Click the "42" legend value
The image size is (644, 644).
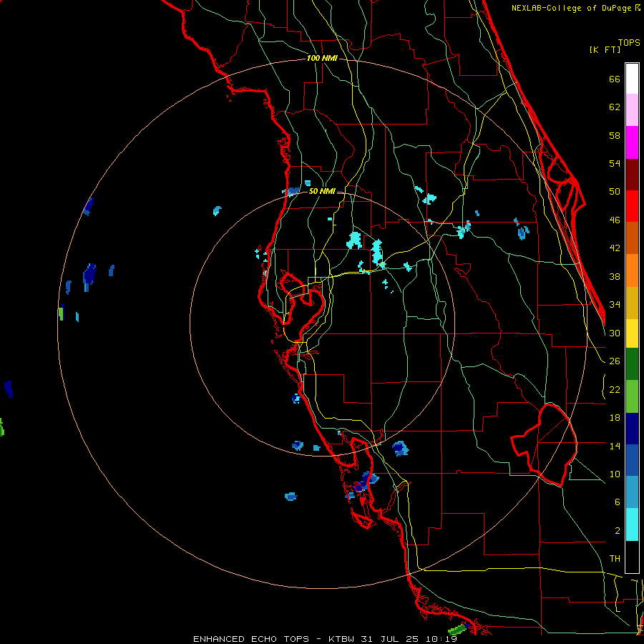(615, 248)
